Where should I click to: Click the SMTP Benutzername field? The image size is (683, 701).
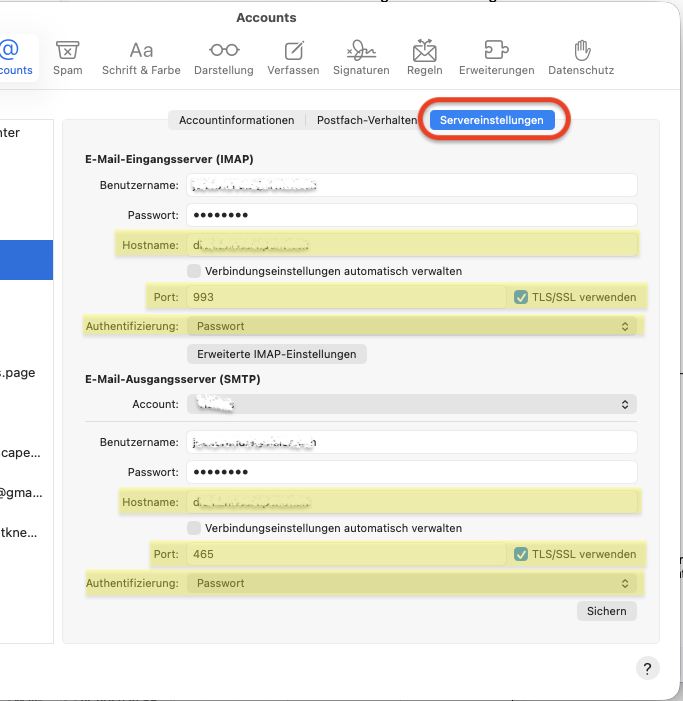coord(412,442)
